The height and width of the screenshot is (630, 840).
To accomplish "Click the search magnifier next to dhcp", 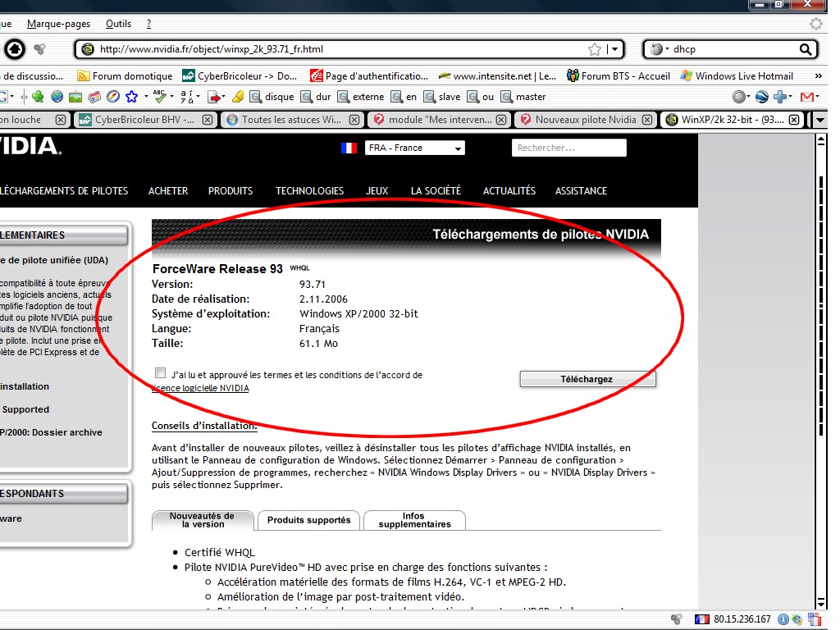I will [x=806, y=49].
